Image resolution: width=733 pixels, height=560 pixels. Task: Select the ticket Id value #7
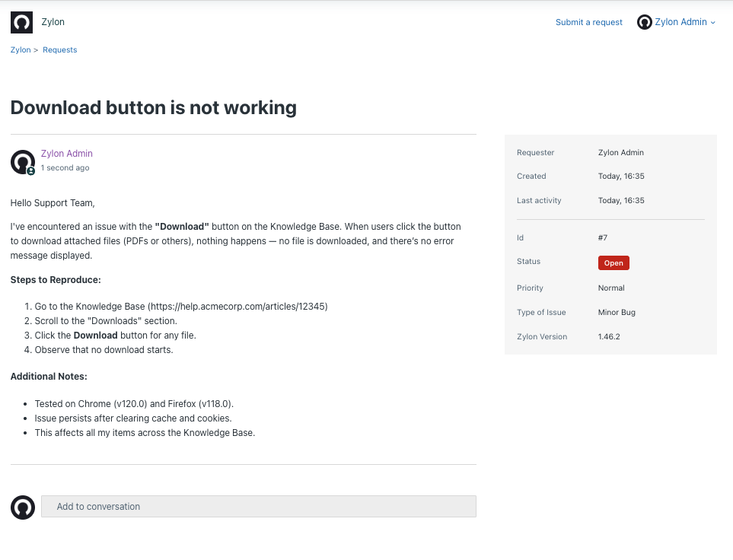tap(602, 237)
